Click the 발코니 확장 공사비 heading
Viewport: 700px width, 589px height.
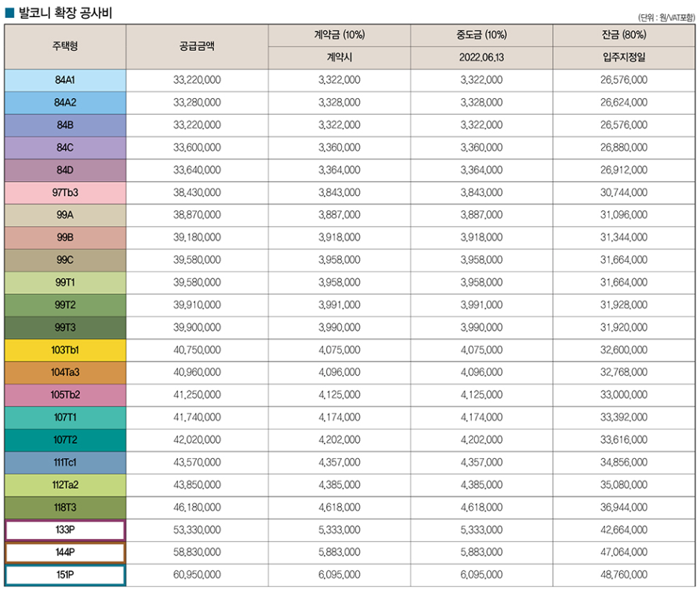click(x=65, y=13)
